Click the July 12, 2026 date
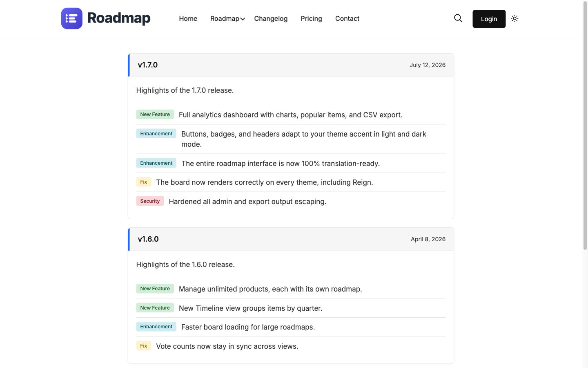The height and width of the screenshot is (368, 588). coord(428,65)
